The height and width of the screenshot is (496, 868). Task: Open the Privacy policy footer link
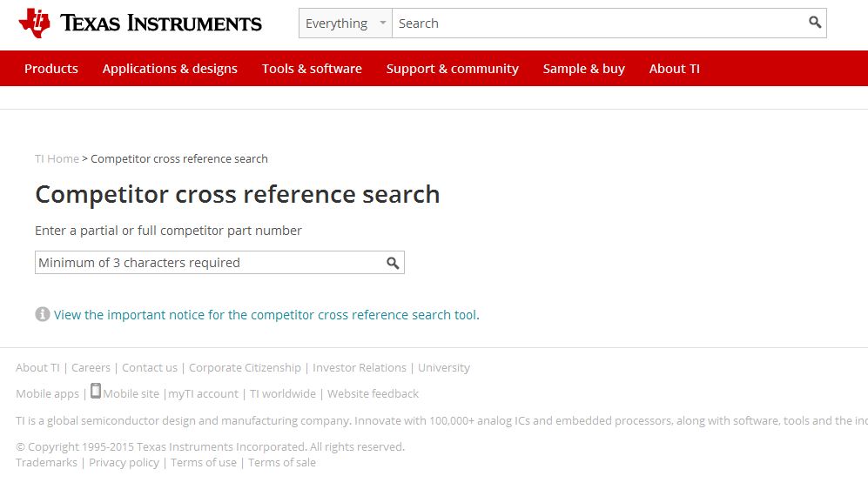[x=124, y=462]
